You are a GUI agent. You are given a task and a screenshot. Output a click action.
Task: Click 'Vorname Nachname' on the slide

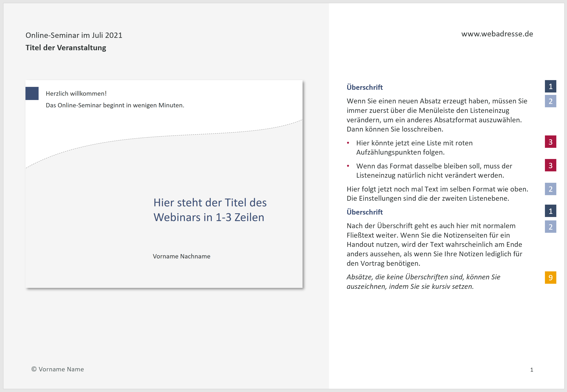click(182, 256)
